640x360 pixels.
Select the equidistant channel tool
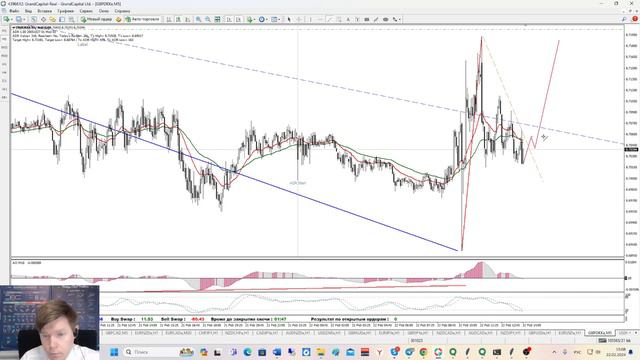tap(339, 19)
